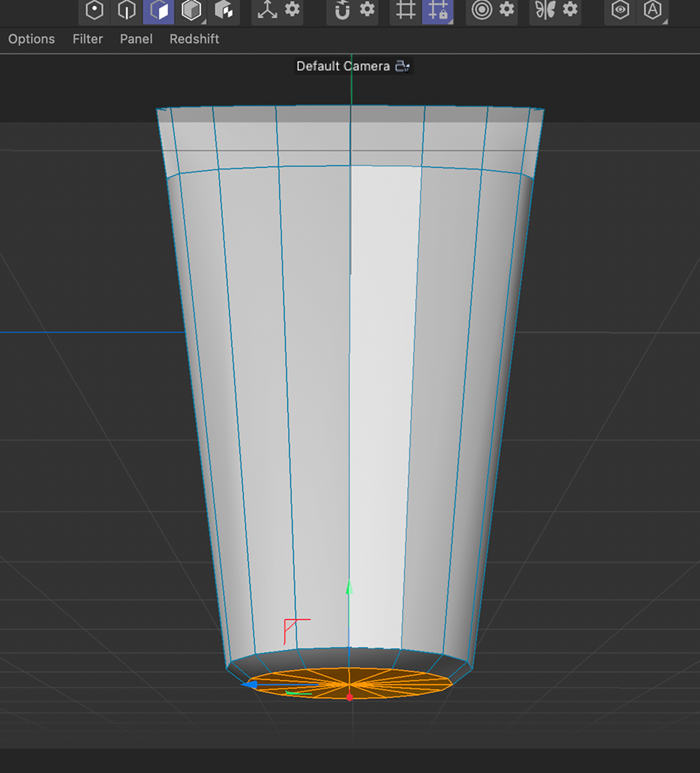Open the Redshift menu
This screenshot has height=773, width=700.
point(194,39)
